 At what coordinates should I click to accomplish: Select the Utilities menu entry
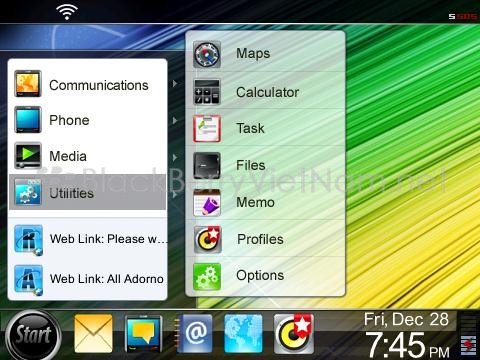point(87,192)
